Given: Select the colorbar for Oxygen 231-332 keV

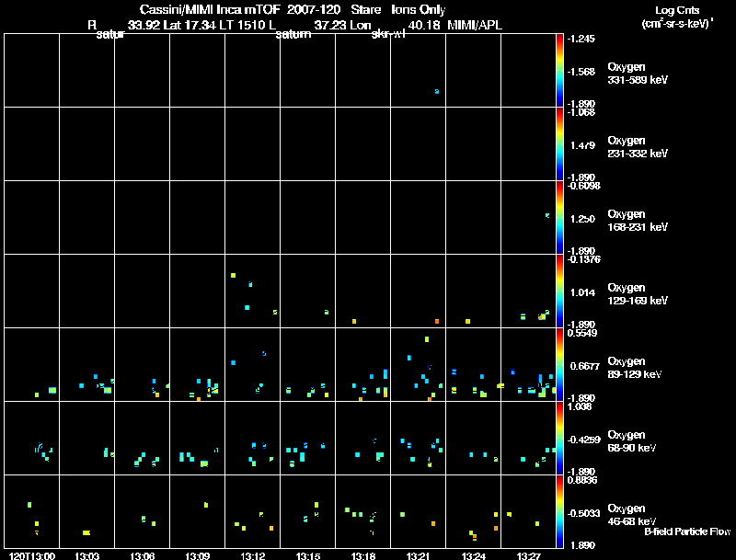Looking at the screenshot, I should tap(559, 144).
